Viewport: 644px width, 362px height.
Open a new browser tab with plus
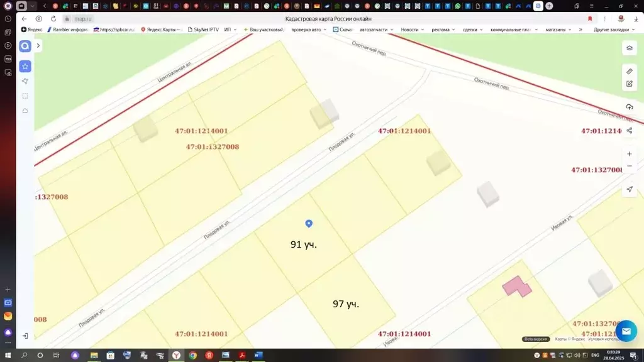click(549, 6)
